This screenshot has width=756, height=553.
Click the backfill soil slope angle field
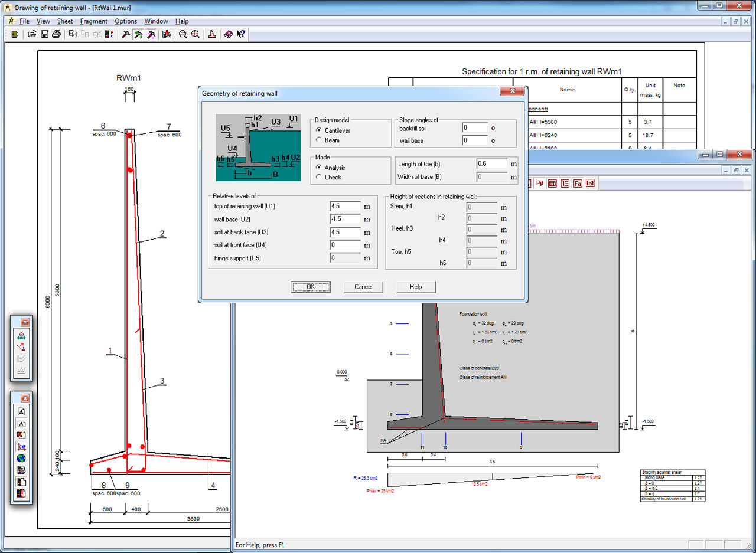pyautogui.click(x=475, y=128)
